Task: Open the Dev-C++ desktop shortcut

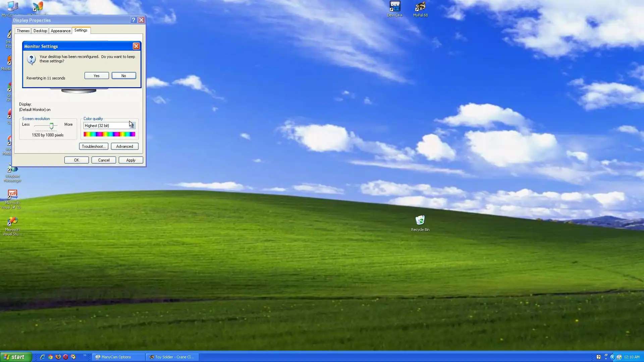Action: (x=394, y=7)
